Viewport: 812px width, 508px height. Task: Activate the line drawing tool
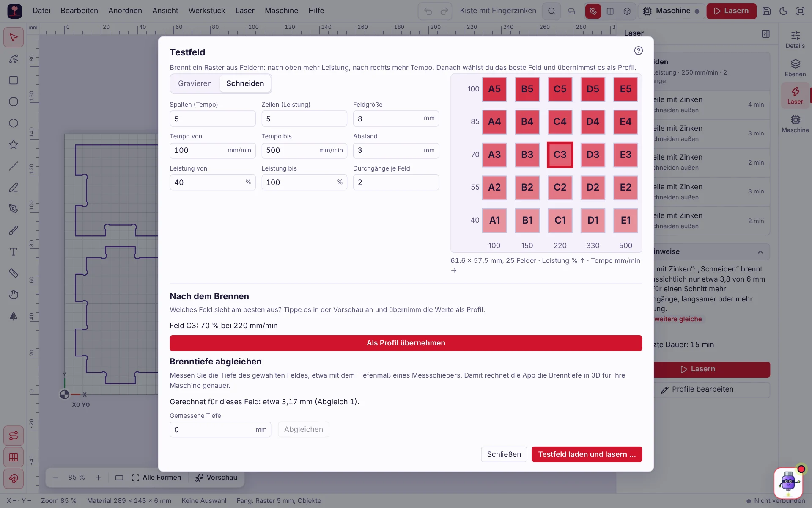click(x=14, y=166)
